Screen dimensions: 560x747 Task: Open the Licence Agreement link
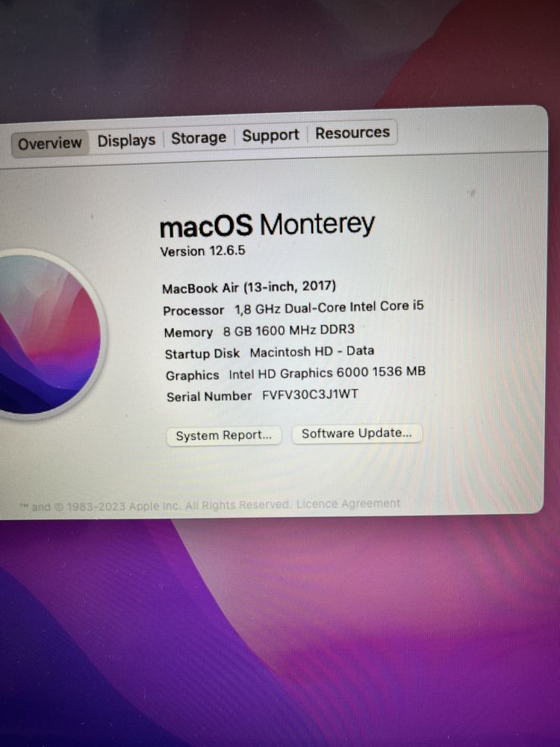point(348,503)
